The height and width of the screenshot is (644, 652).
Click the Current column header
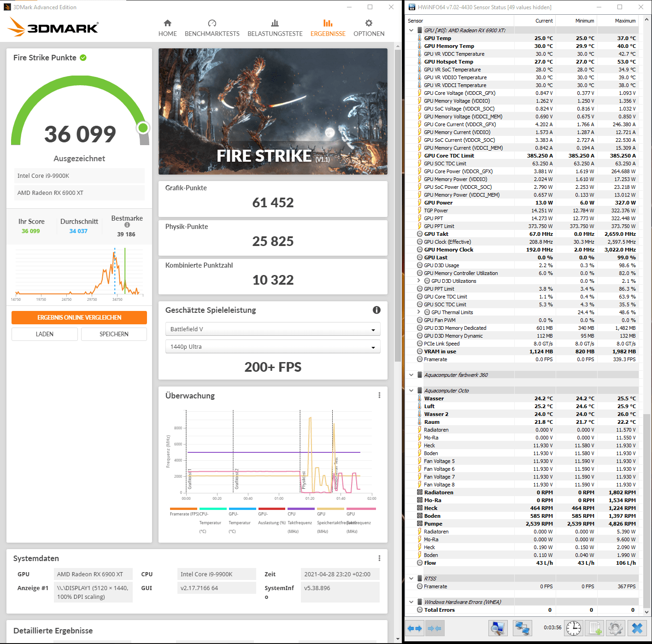(x=535, y=21)
